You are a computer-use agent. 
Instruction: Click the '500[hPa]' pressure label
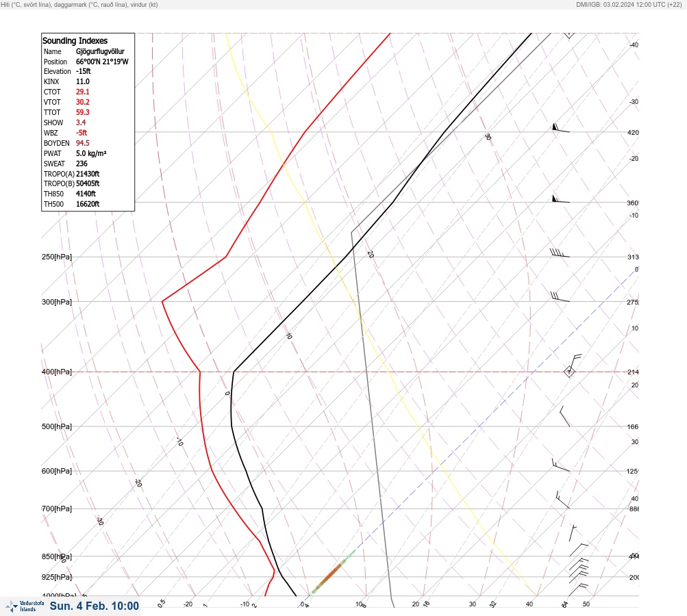(57, 426)
